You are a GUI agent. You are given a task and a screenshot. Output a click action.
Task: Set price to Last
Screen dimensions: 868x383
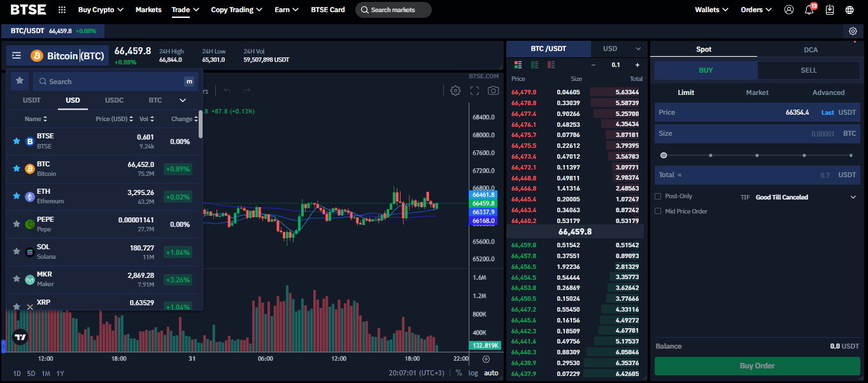point(827,112)
